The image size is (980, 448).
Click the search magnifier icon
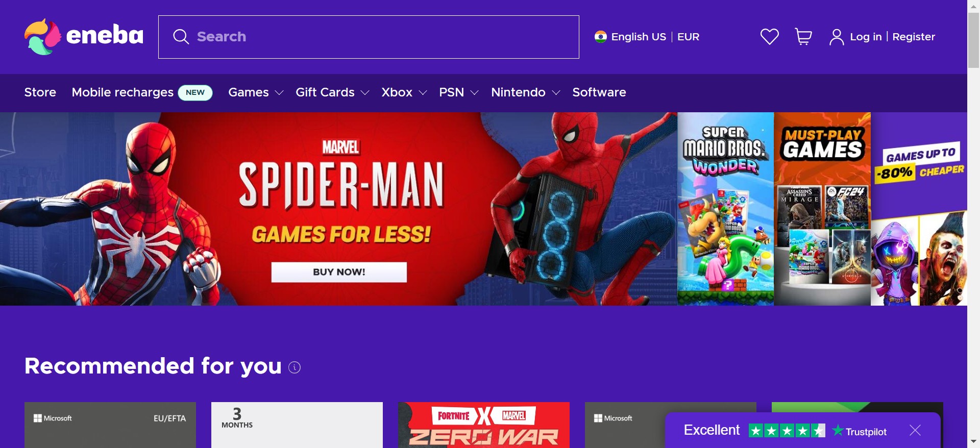tap(181, 37)
